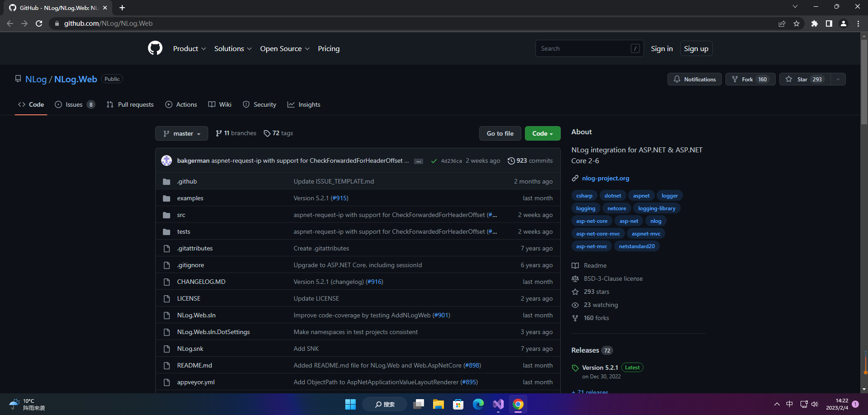Open File Explorer from taskbar
The width and height of the screenshot is (868, 415).
click(x=438, y=404)
